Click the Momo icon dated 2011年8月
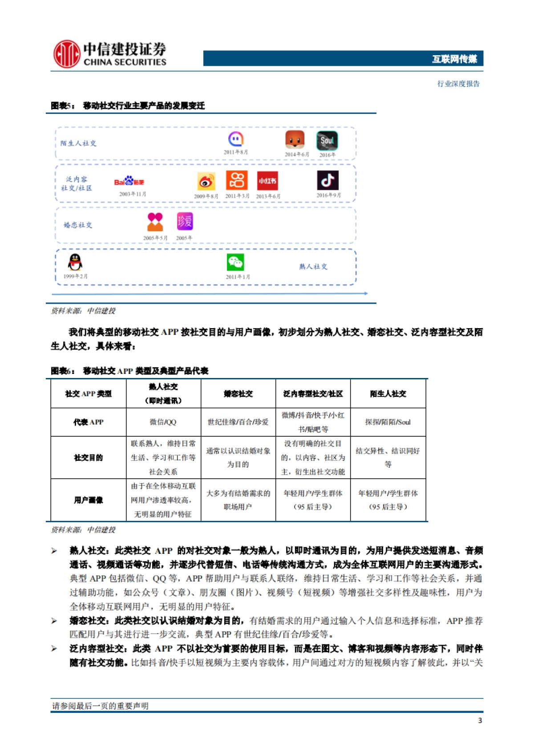 coord(236,139)
